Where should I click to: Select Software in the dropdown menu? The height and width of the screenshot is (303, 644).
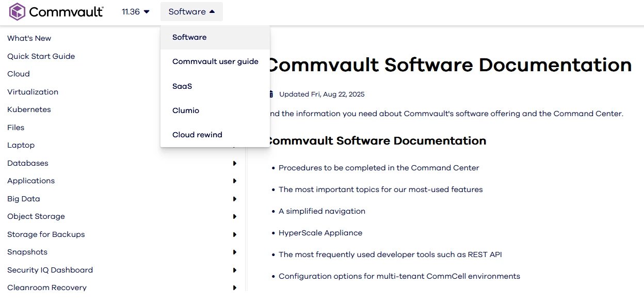(x=215, y=37)
